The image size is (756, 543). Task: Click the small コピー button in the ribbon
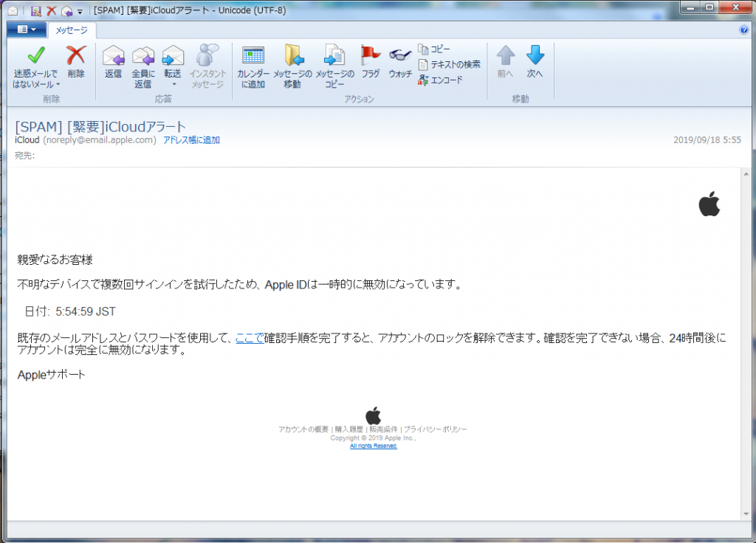[434, 49]
